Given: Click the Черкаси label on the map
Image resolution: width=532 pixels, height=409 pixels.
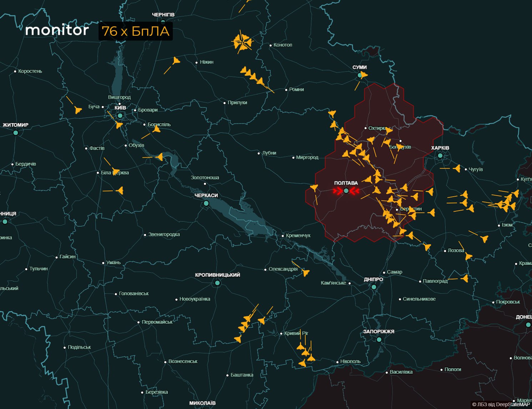Looking at the screenshot, I should [206, 195].
